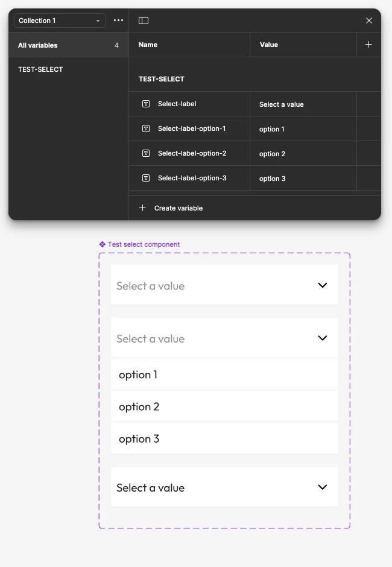The image size is (392, 567).
Task: Click Create variable button
Action: (171, 208)
